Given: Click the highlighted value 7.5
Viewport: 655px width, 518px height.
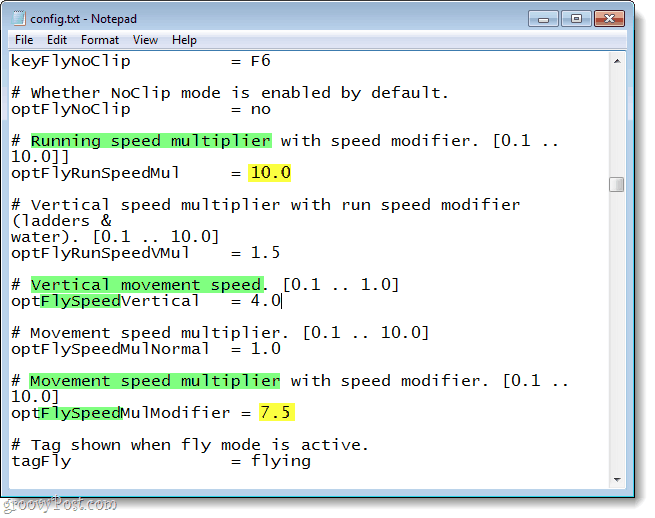Looking at the screenshot, I should tap(276, 412).
